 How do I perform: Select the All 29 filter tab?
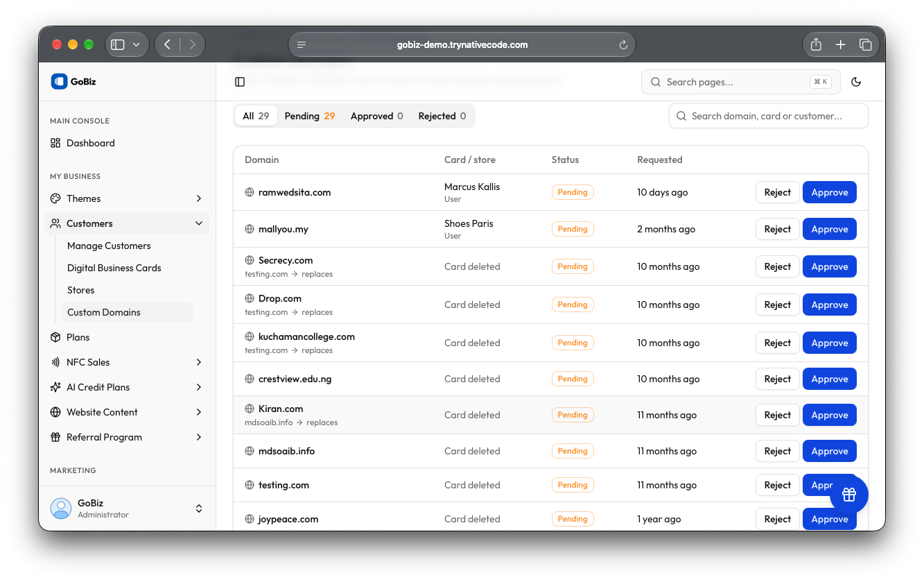256,116
